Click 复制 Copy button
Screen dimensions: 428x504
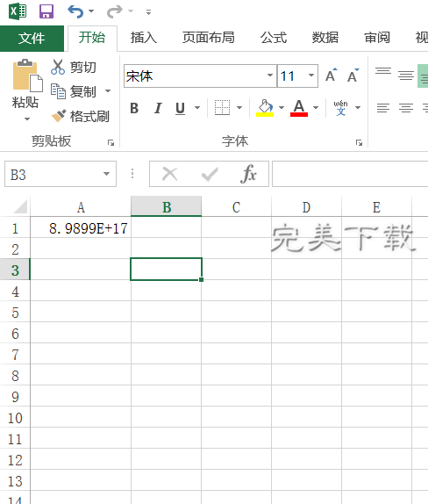(x=74, y=91)
